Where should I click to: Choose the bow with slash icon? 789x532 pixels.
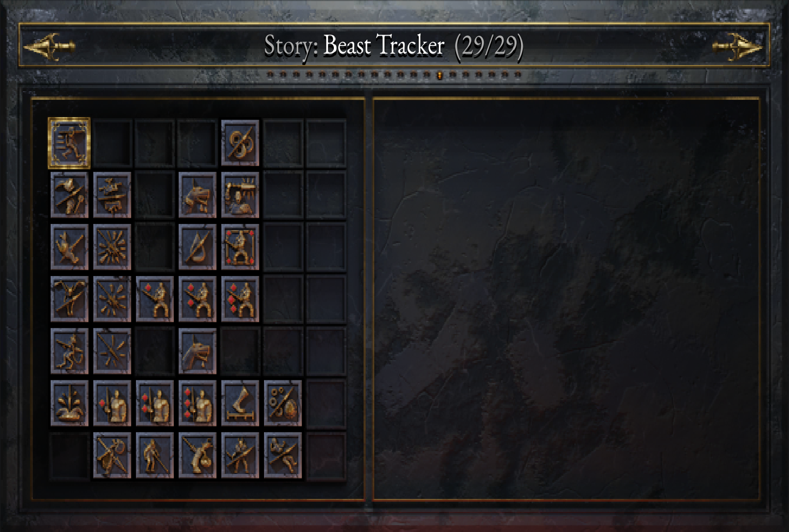tap(197, 247)
